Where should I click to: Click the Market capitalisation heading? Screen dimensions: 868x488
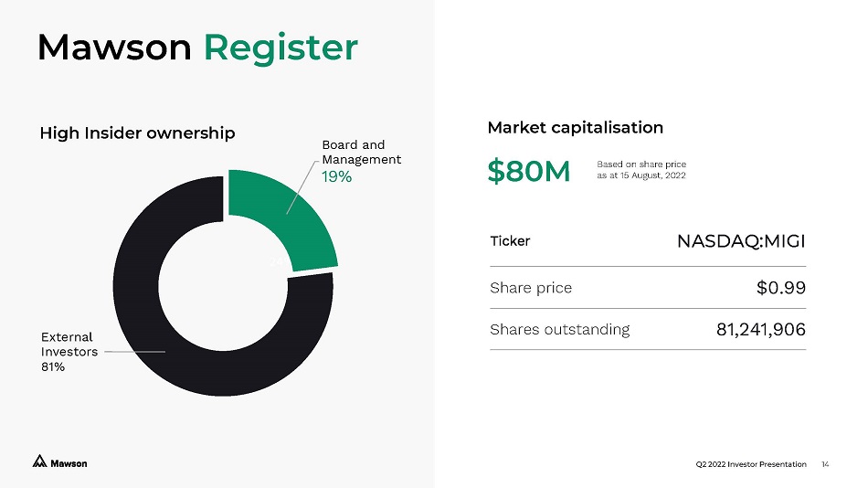tap(576, 127)
